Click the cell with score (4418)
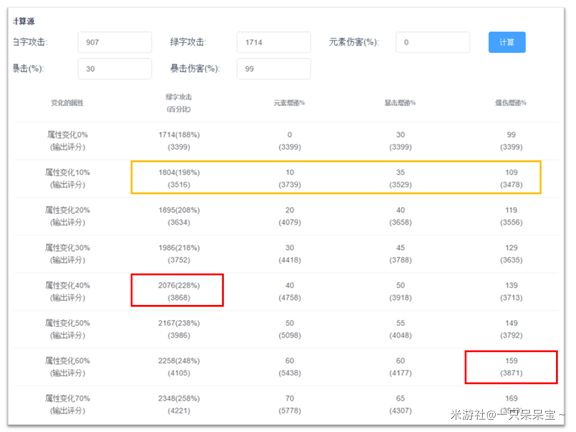The image size is (576, 432). click(290, 253)
